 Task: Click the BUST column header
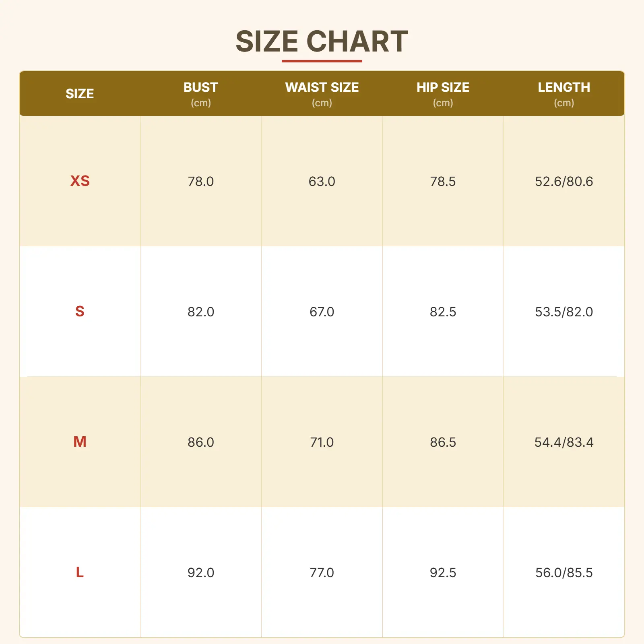point(201,88)
